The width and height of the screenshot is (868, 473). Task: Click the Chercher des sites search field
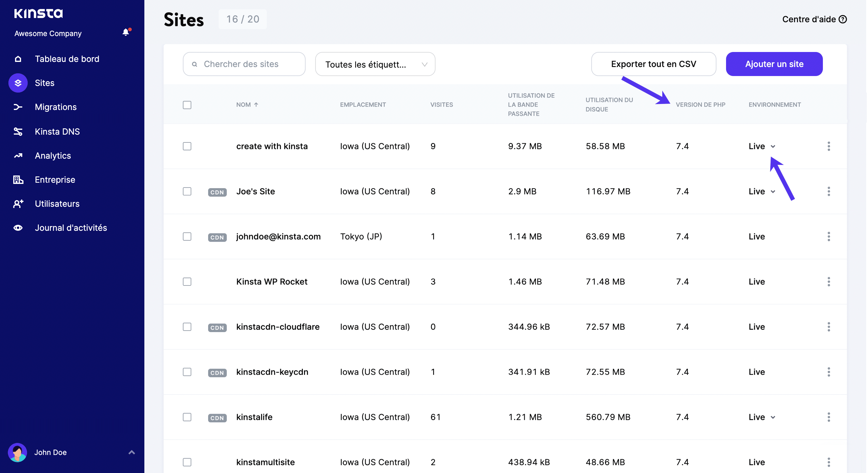click(x=244, y=64)
